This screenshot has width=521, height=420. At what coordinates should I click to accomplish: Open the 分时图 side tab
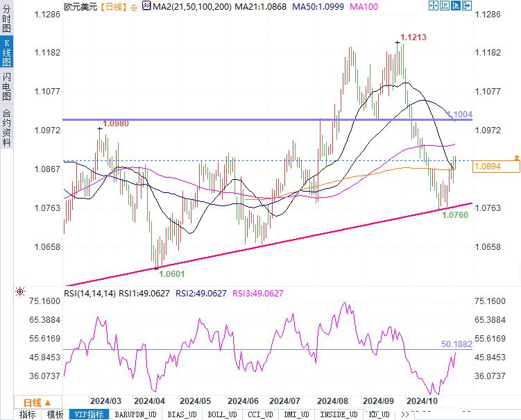click(6, 18)
